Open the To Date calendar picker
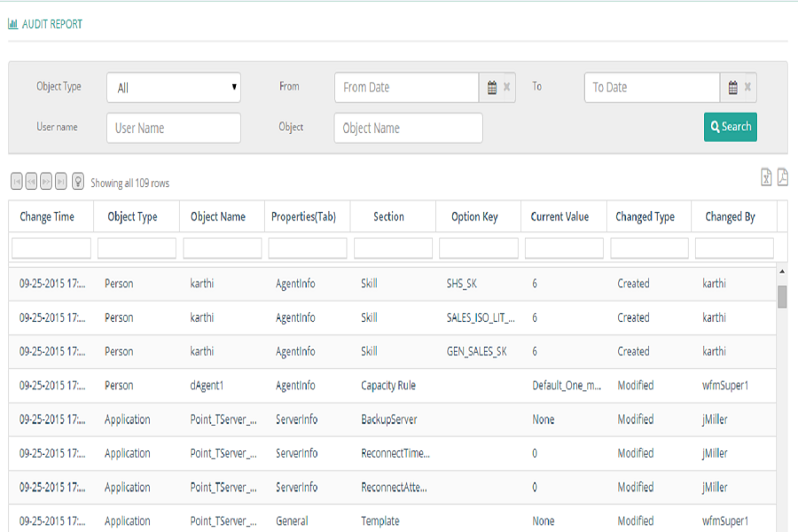Screen dimensions: 798x532 [x=733, y=88]
